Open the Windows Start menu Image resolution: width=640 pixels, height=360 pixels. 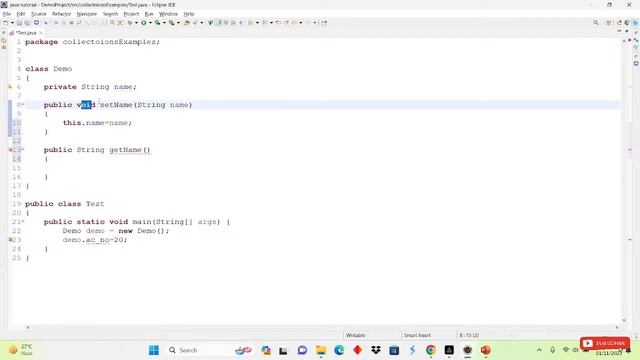pos(154,350)
